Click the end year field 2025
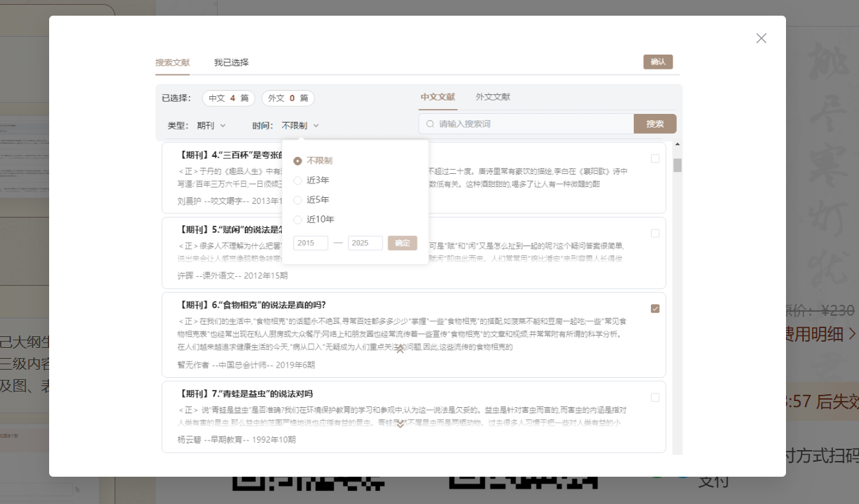859x504 pixels. pos(365,243)
